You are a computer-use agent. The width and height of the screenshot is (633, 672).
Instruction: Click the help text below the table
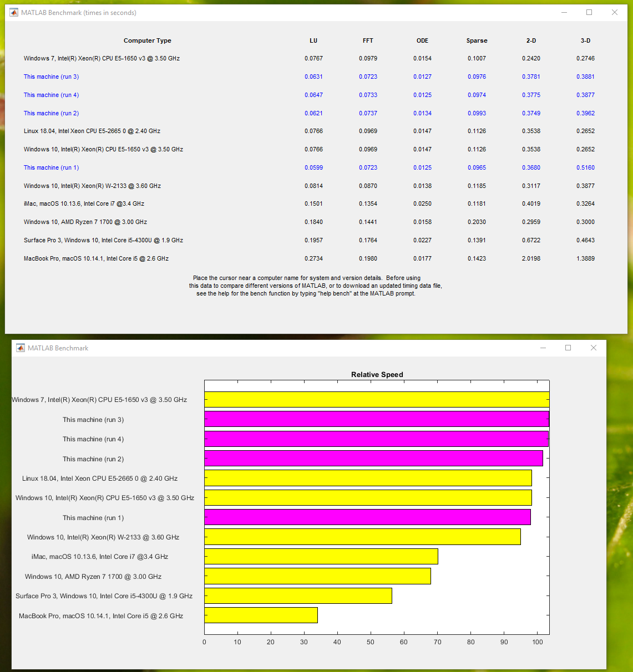coord(315,286)
